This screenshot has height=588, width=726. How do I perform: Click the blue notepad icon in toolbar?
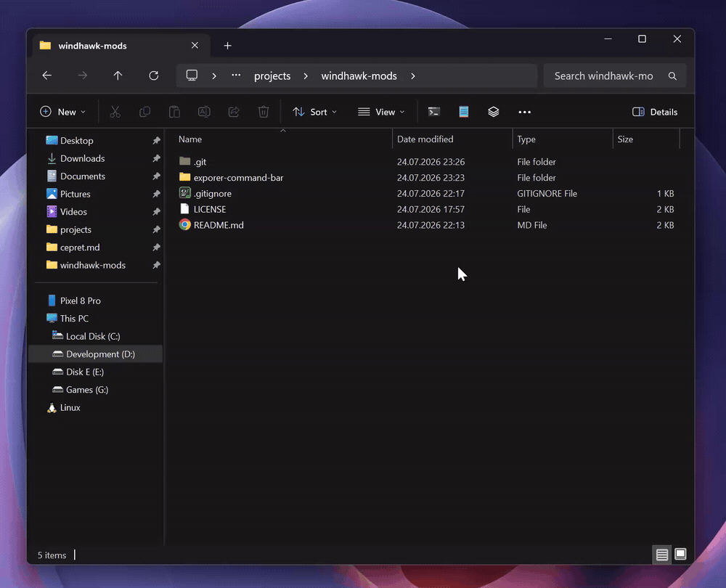(463, 112)
